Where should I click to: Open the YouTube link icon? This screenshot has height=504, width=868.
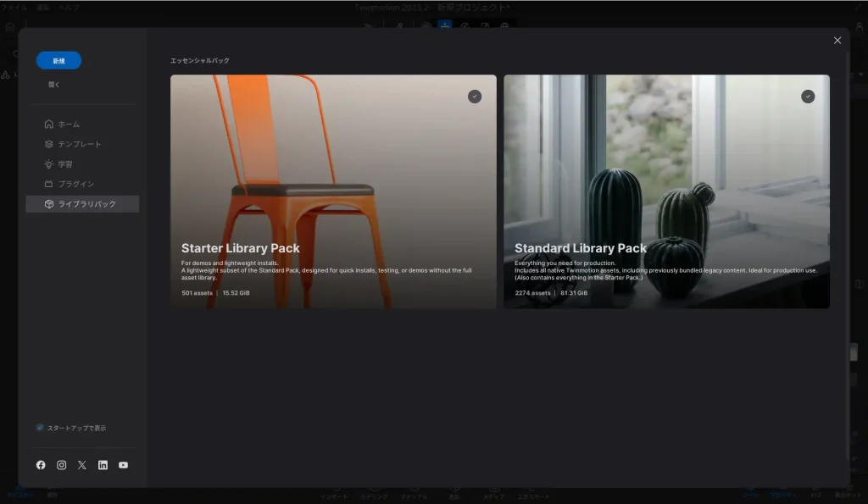[124, 465]
